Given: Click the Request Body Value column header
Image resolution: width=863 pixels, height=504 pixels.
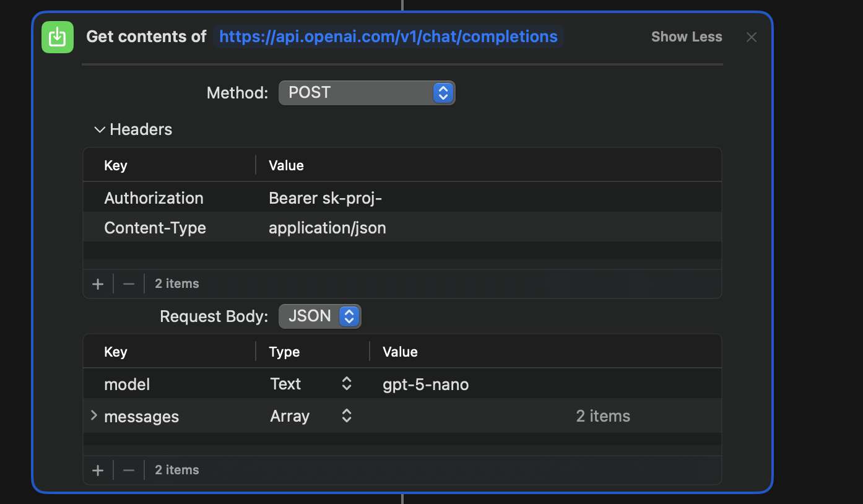Looking at the screenshot, I should click(400, 352).
